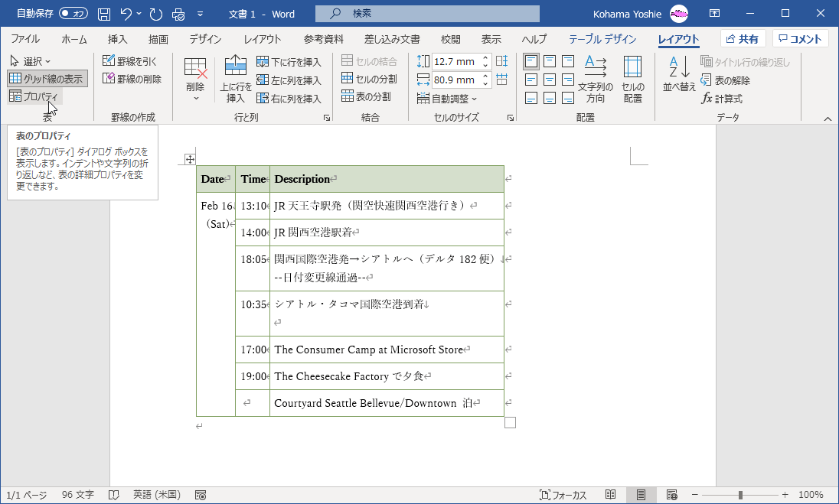Click the フォーカス mode button

pyautogui.click(x=563, y=495)
